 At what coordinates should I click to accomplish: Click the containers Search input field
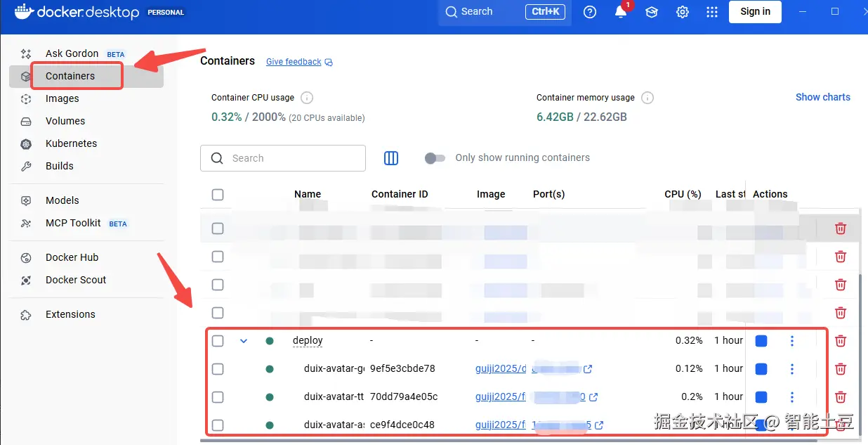pyautogui.click(x=283, y=158)
